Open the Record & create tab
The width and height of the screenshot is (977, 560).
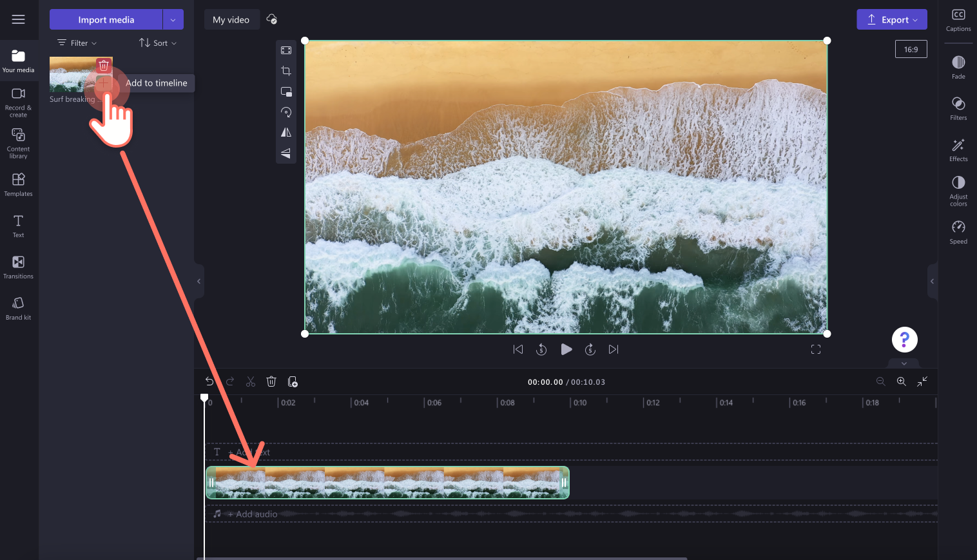tap(18, 102)
